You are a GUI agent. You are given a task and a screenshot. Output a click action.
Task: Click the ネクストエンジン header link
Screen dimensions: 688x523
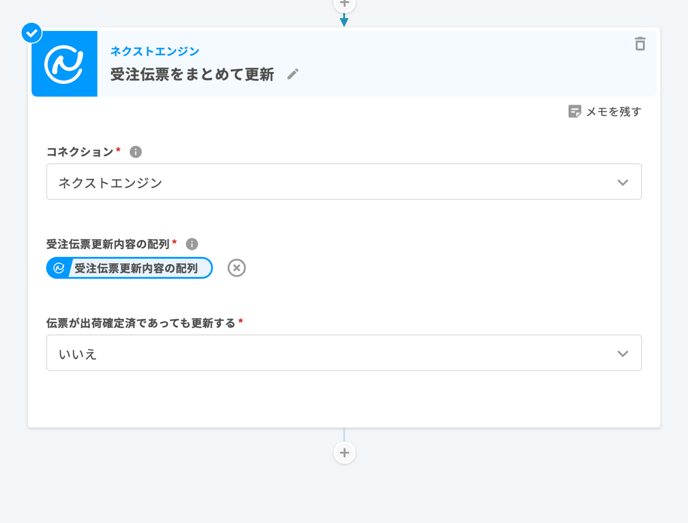154,51
